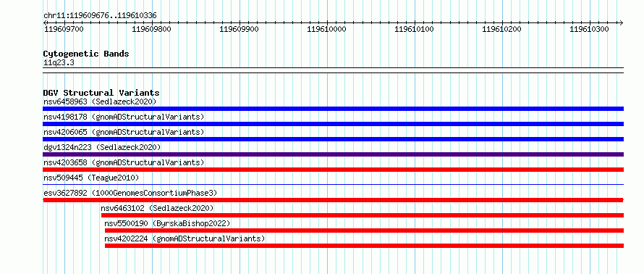
Task: Click the nsv4206065 (gnomADStructuralVariants) variant label
Action: (124, 132)
